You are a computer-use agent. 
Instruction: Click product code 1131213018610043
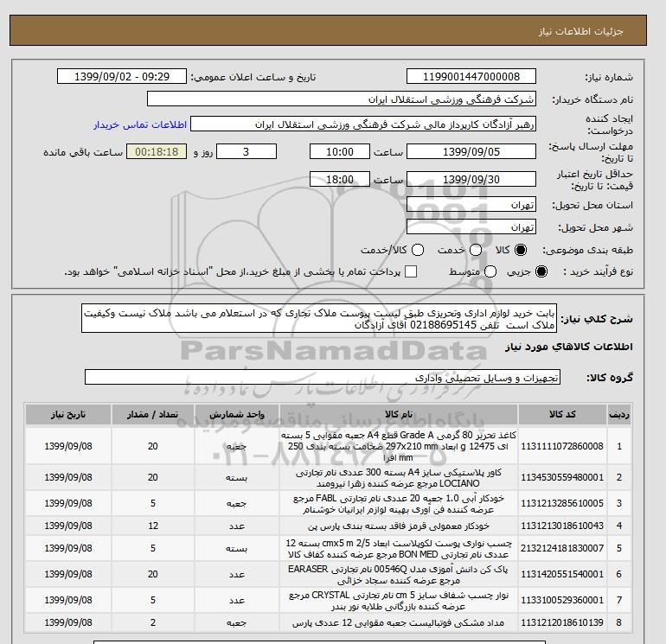562,526
